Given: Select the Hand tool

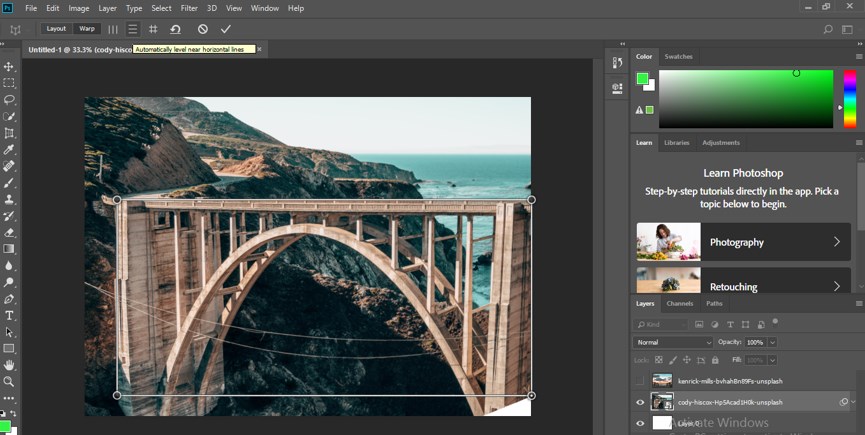Looking at the screenshot, I should tap(9, 365).
